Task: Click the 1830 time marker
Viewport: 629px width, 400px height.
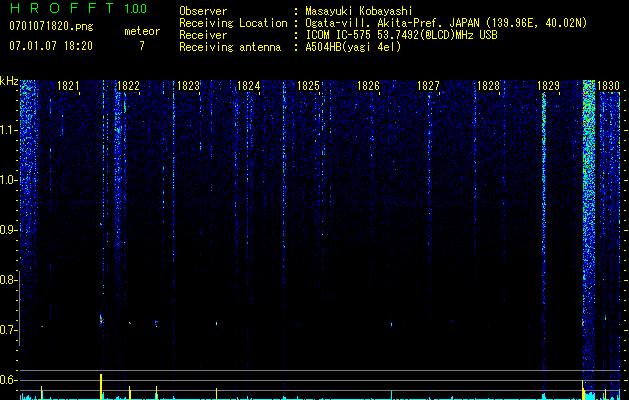Action: tap(608, 86)
